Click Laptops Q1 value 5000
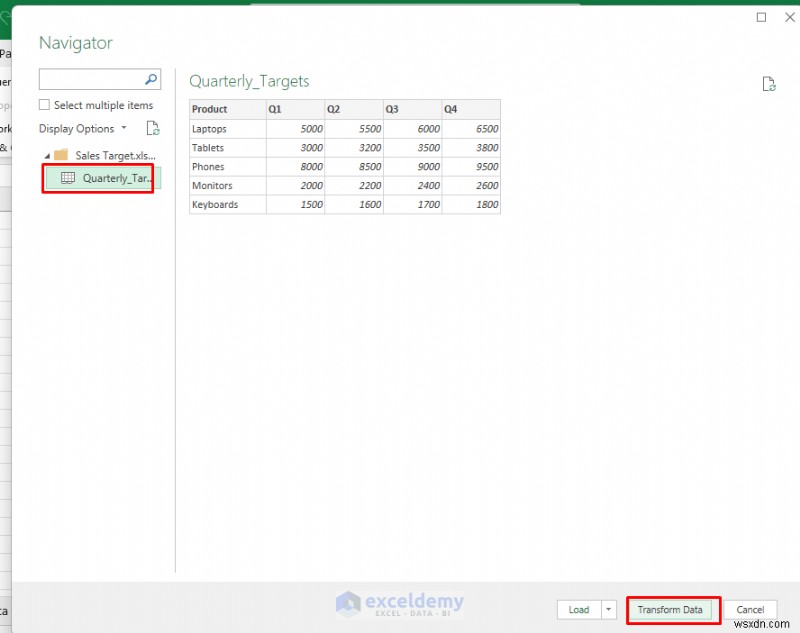The width and height of the screenshot is (800, 633). (x=311, y=129)
